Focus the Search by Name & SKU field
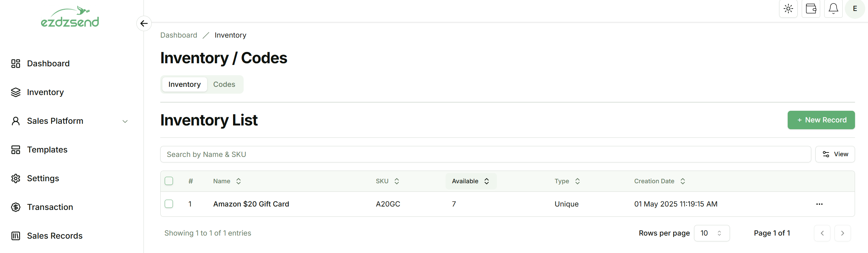Viewport: 868px width, 253px height. (485, 155)
